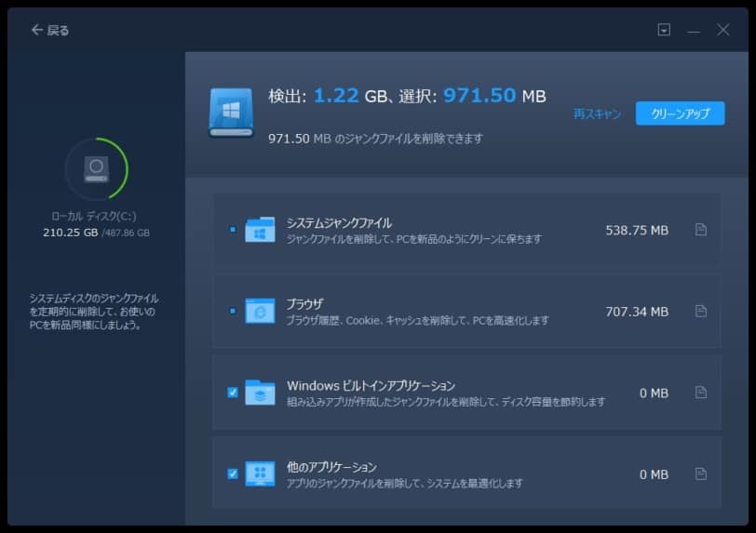
Task: Open details icon for システムジャンクファイル row
Action: click(x=700, y=230)
